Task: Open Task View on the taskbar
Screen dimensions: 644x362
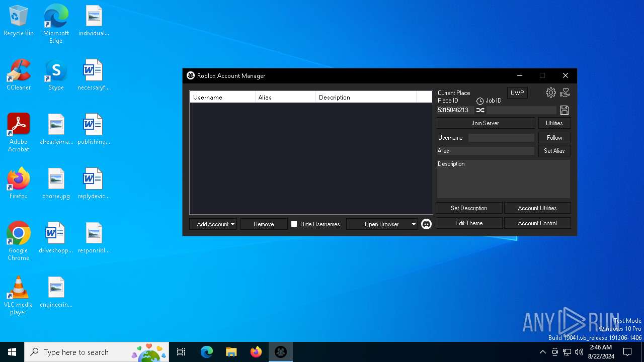Action: 181,352
